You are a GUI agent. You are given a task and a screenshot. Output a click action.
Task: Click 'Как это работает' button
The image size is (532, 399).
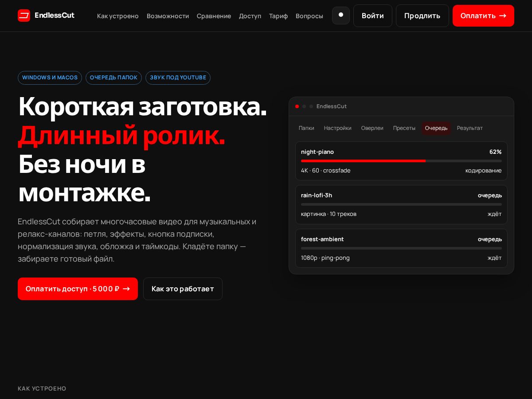pos(183,289)
